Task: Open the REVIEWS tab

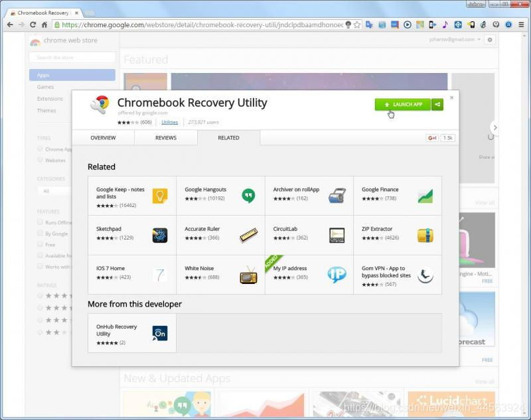Action: tap(166, 138)
